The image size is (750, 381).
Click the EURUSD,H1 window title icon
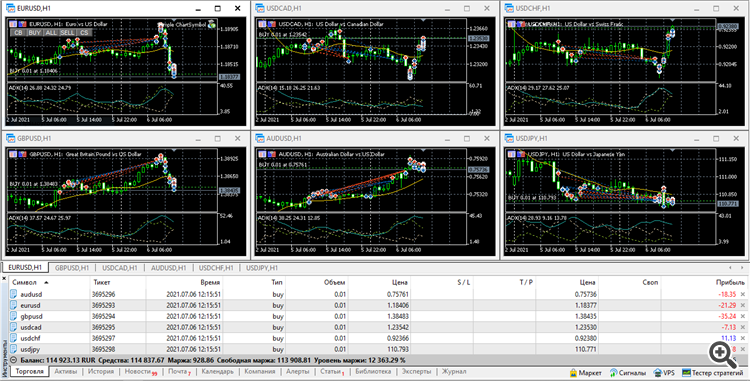click(10, 8)
